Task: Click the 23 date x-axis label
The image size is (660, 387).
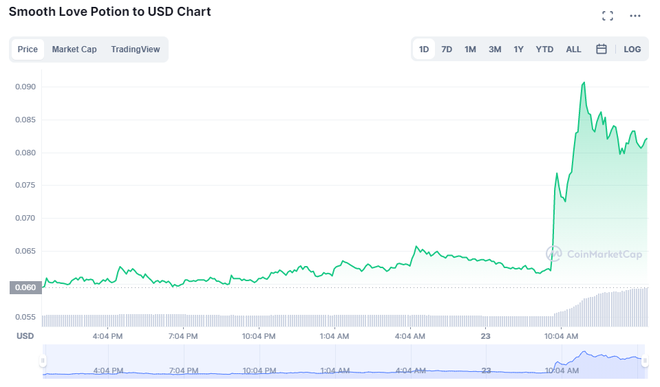Action: click(485, 336)
